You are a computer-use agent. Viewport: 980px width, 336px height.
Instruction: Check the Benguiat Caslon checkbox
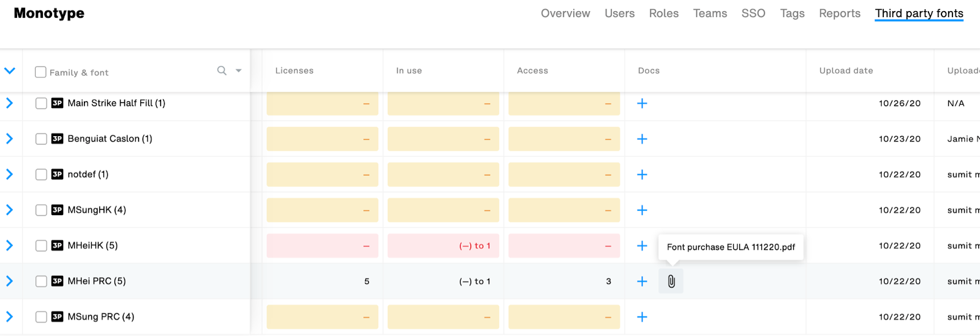[41, 139]
